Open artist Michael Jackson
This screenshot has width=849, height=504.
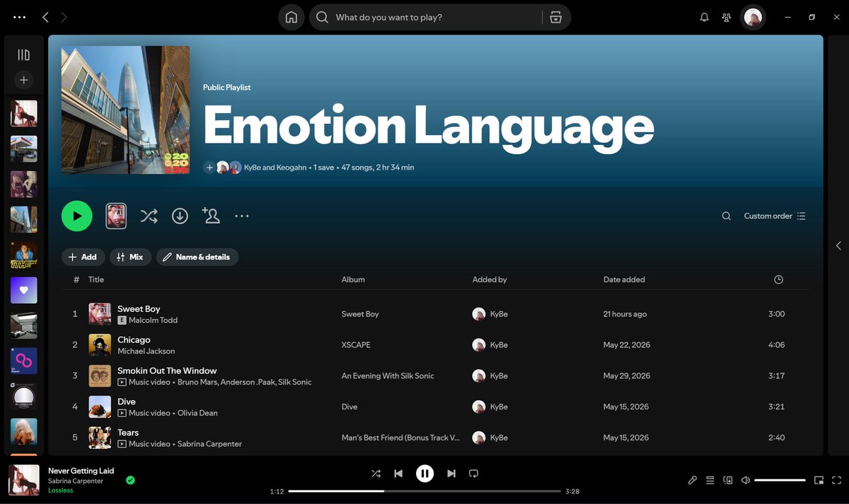tap(146, 351)
